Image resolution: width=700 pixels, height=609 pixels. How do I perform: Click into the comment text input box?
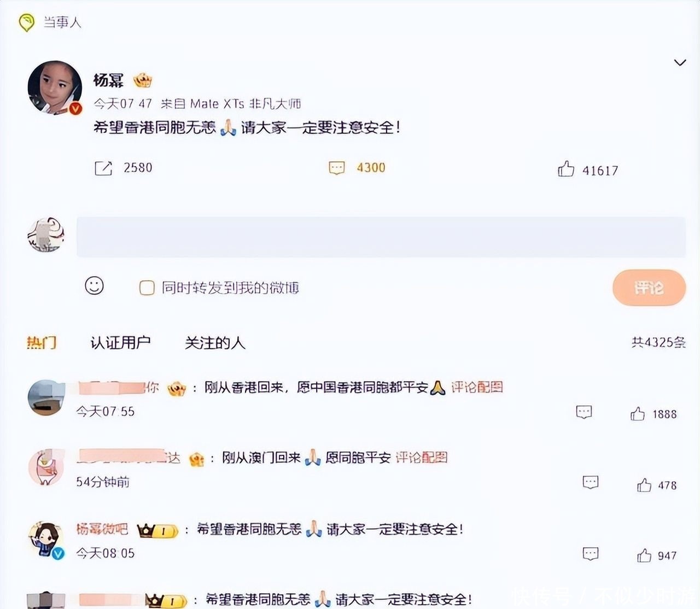pos(381,237)
